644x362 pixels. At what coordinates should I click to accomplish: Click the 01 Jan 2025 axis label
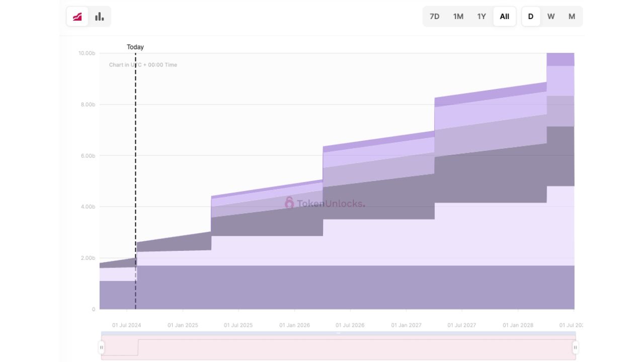[183, 325]
